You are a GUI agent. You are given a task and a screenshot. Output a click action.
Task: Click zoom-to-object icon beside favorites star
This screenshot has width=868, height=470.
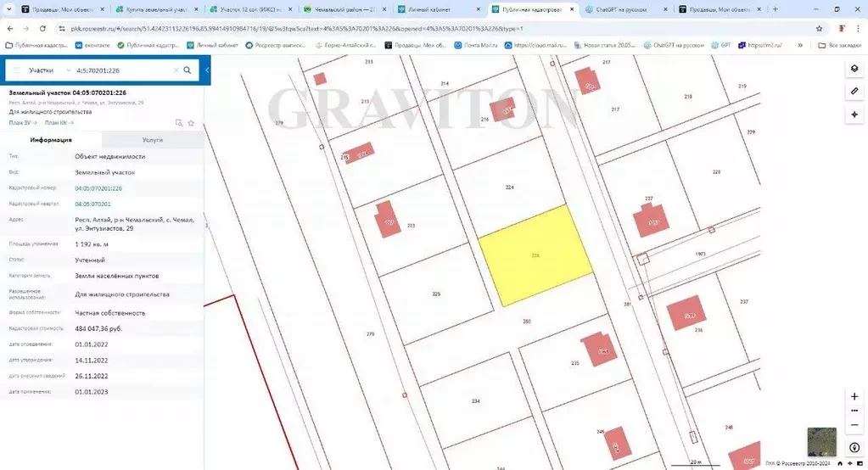click(x=178, y=123)
